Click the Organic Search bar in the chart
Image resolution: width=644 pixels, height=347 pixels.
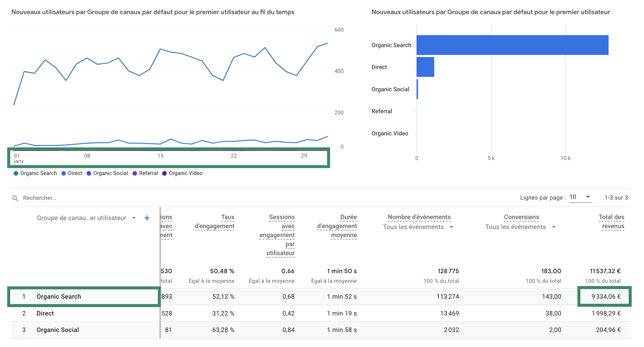point(512,45)
